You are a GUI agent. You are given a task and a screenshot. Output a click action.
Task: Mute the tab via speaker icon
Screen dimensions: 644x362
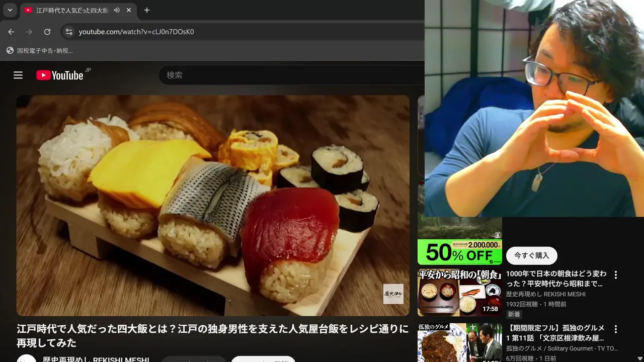coord(117,10)
